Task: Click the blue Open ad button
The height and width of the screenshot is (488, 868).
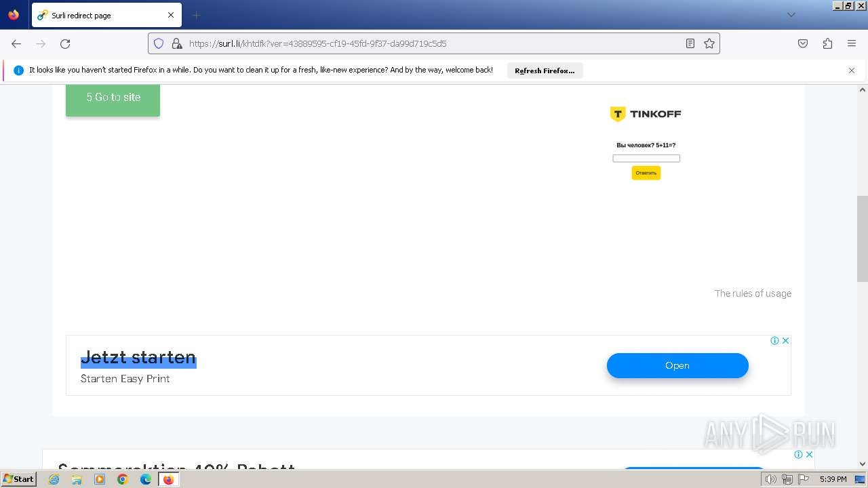Action: pos(677,365)
